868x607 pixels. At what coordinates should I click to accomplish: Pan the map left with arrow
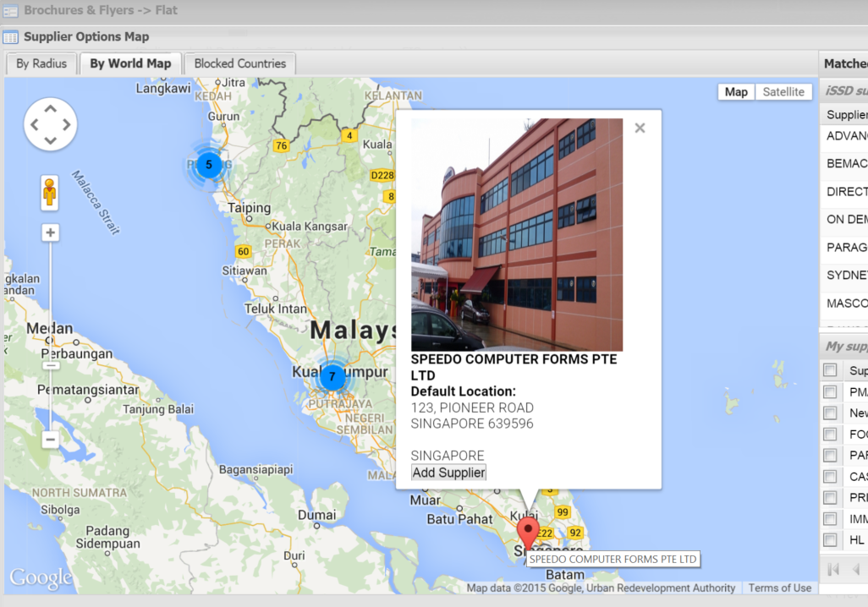point(35,125)
